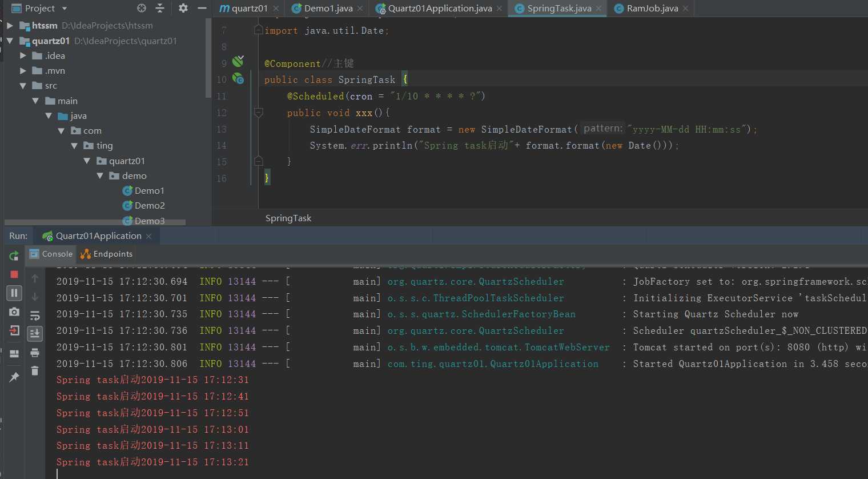The image size is (868, 479).
Task: Rerun Quartz01Application with the rerun icon
Action: pyautogui.click(x=14, y=256)
